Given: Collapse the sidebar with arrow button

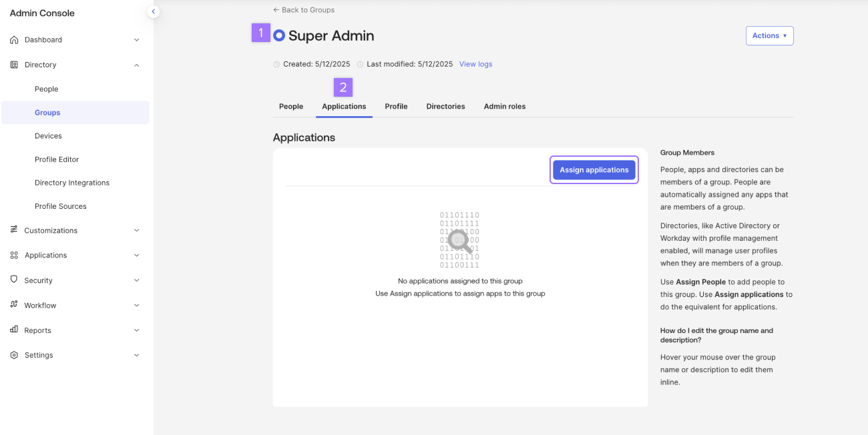Looking at the screenshot, I should [x=154, y=11].
